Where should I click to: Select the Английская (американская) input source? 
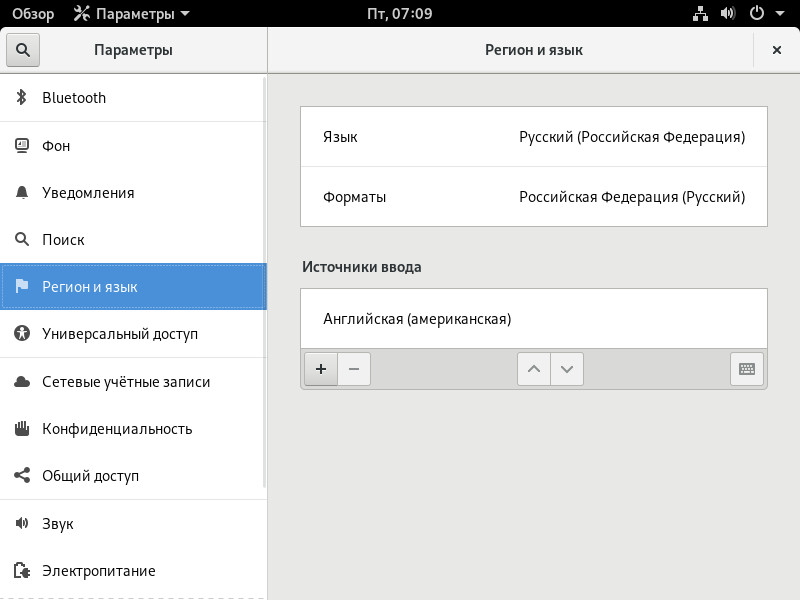coord(534,319)
